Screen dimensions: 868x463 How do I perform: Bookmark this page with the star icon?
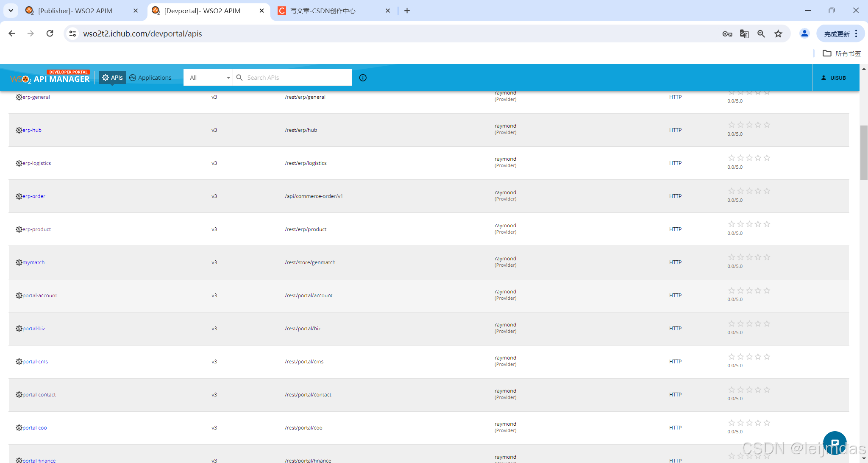[778, 34]
